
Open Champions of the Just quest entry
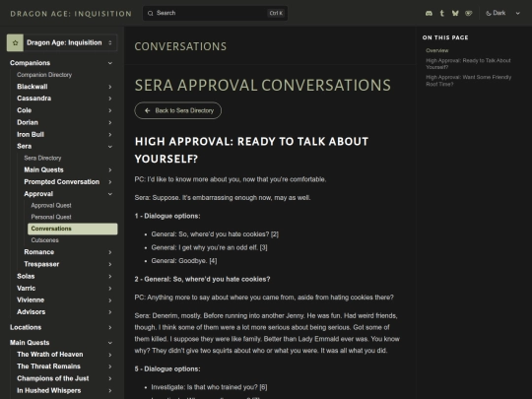(x=53, y=378)
